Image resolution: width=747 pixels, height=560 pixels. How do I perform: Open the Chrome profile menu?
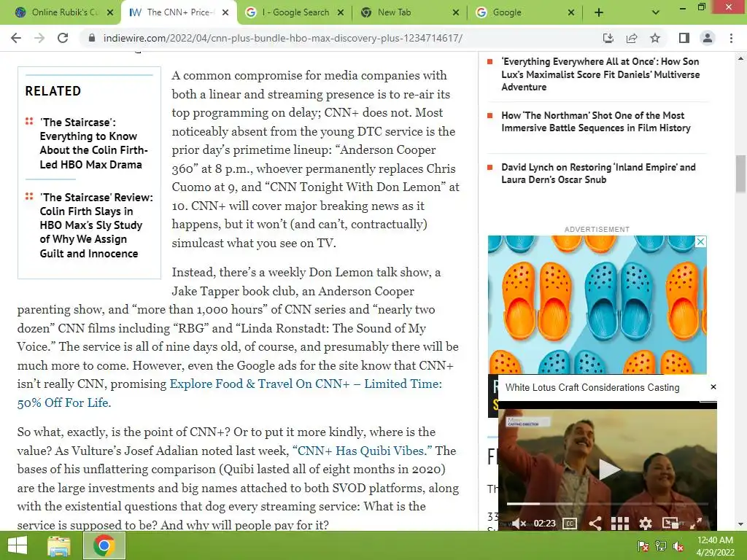[708, 38]
